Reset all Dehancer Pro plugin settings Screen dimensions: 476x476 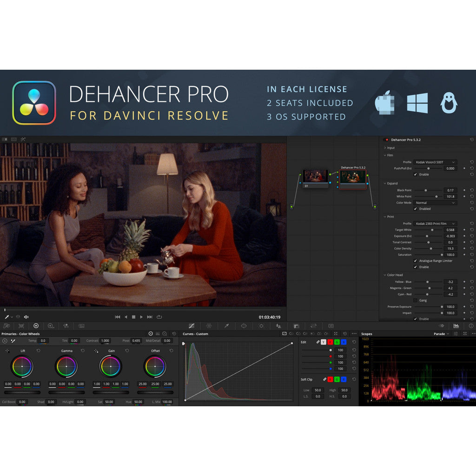click(472, 139)
